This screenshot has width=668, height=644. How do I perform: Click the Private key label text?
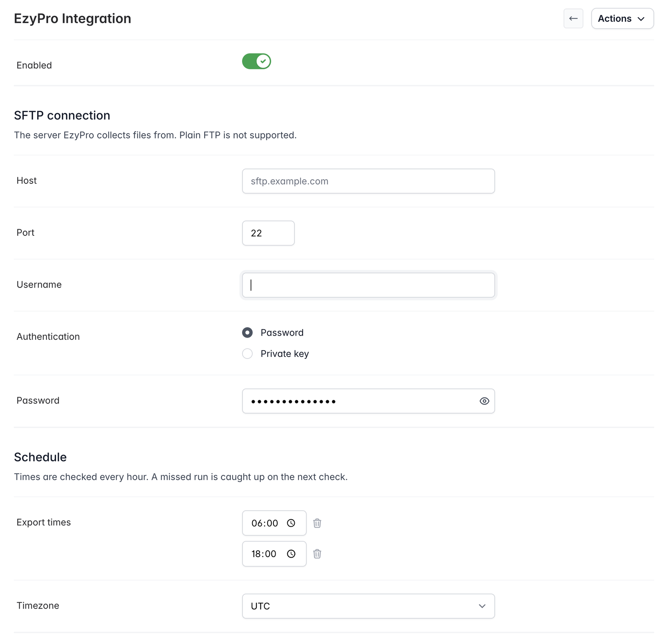point(285,354)
